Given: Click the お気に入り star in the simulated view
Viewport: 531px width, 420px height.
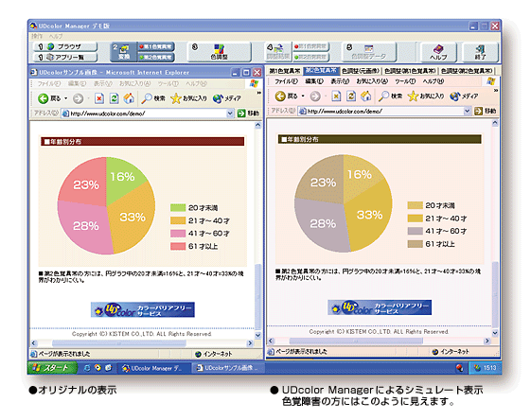Looking at the screenshot, I should (x=413, y=96).
